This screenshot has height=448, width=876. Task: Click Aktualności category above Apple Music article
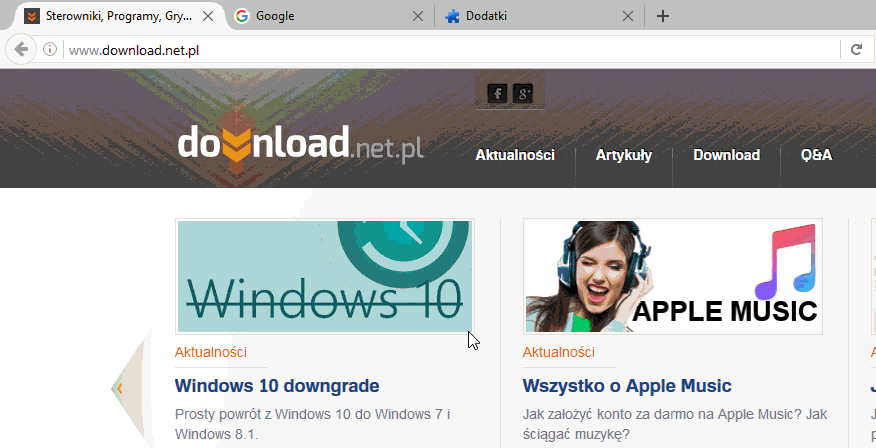pos(559,352)
